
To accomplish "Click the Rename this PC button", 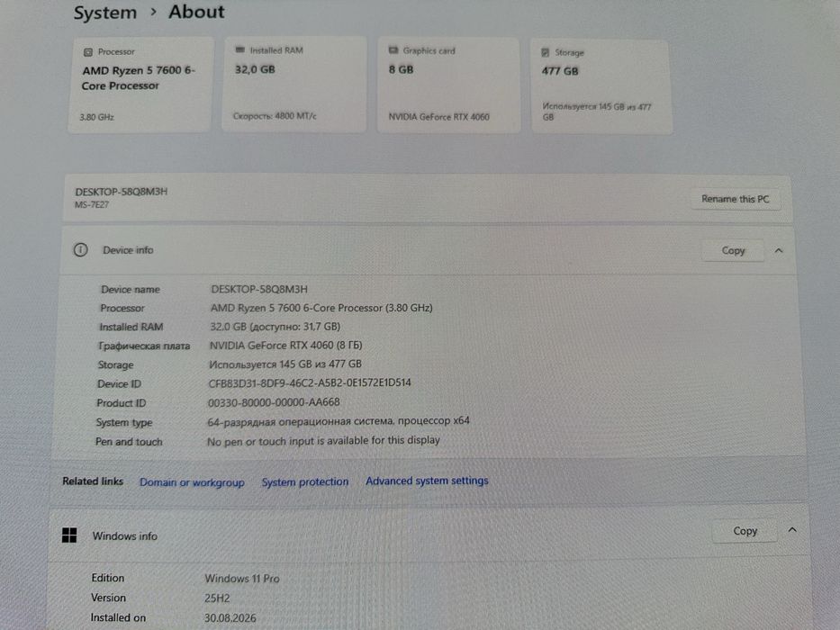I will tap(735, 199).
